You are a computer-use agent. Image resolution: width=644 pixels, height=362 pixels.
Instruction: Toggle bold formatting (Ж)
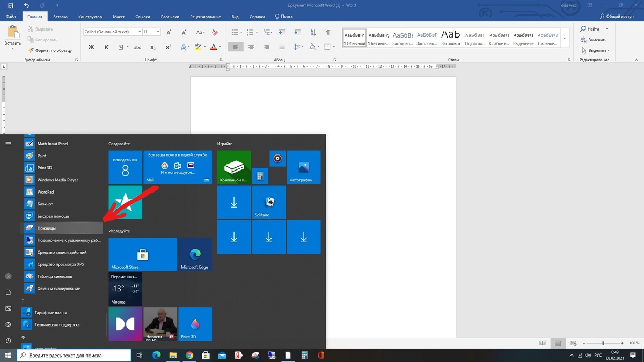point(91,47)
